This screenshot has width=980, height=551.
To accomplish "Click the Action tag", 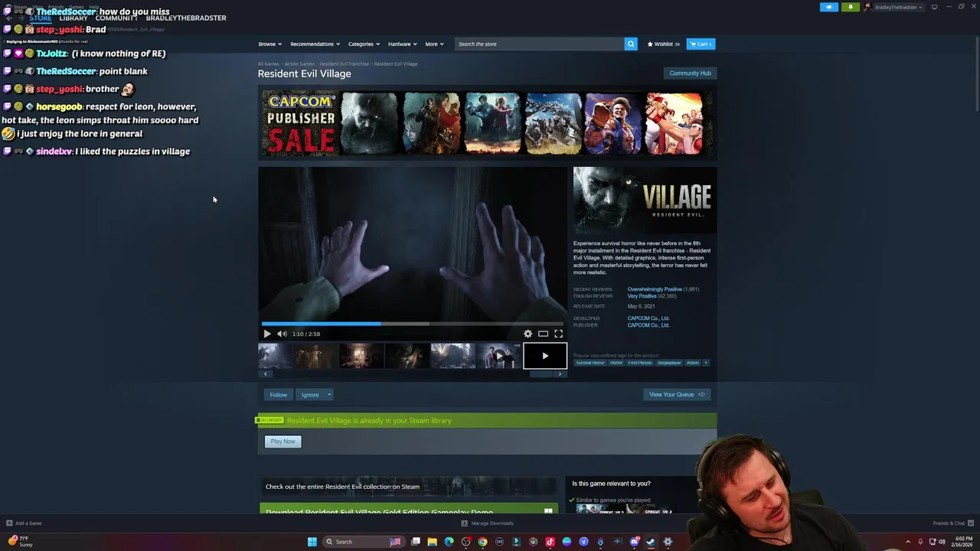I will coord(692,363).
